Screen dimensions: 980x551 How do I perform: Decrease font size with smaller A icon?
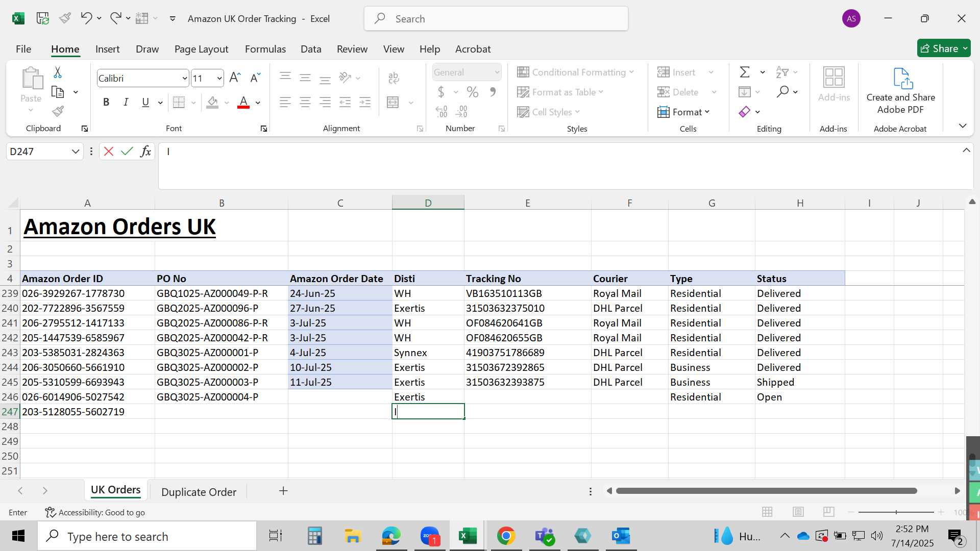point(255,78)
